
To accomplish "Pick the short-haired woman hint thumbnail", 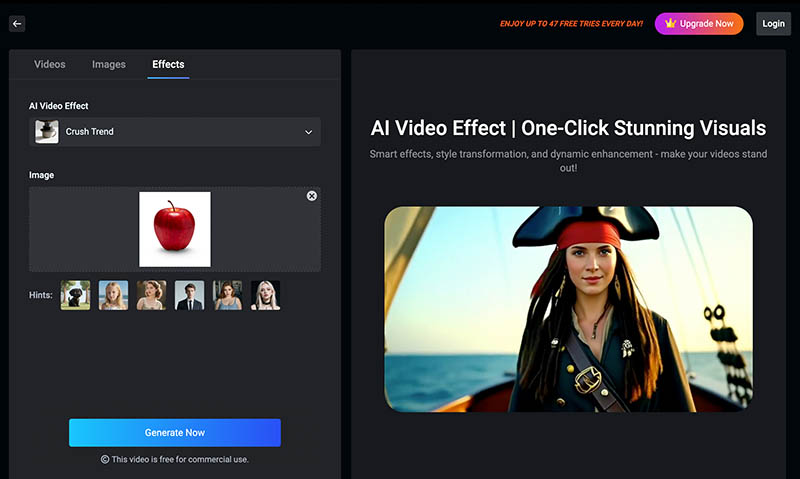I will click(151, 295).
